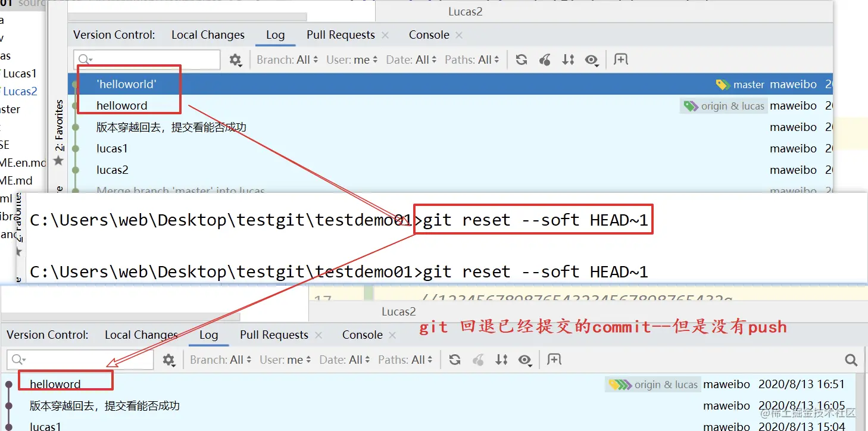Click Cherry-pick icon in lower log toolbar

coord(478,360)
